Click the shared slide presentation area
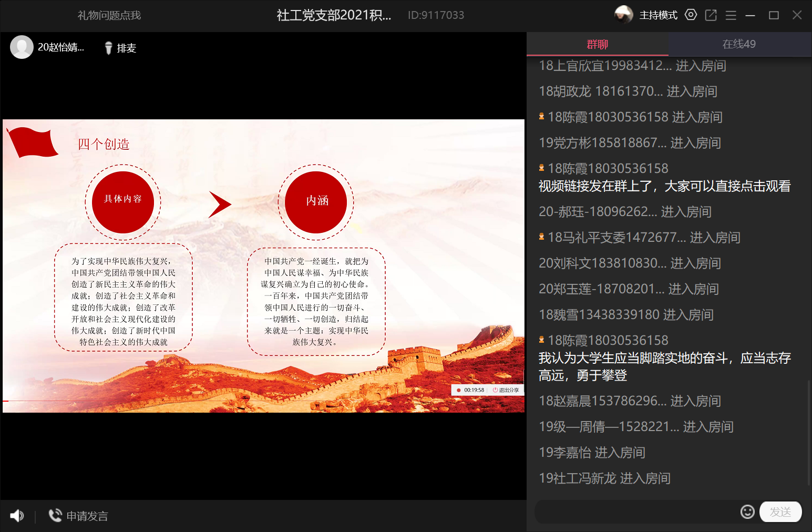Image resolution: width=812 pixels, height=532 pixels. pyautogui.click(x=263, y=265)
